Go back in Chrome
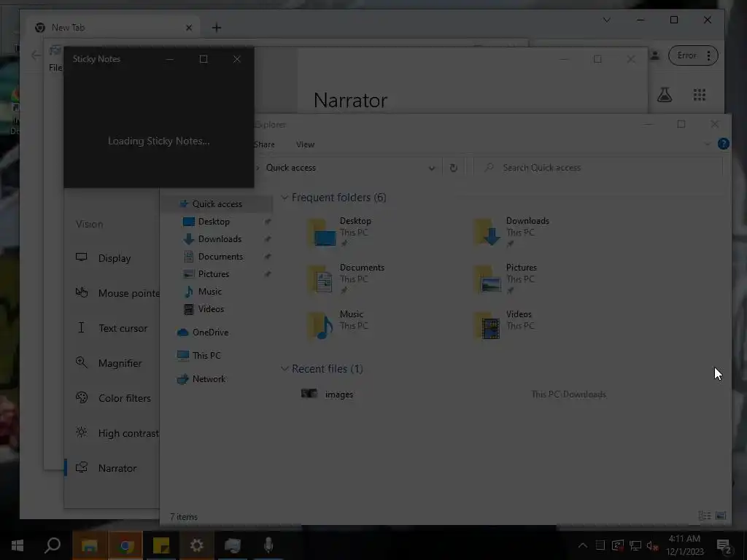747x560 pixels. [36, 55]
